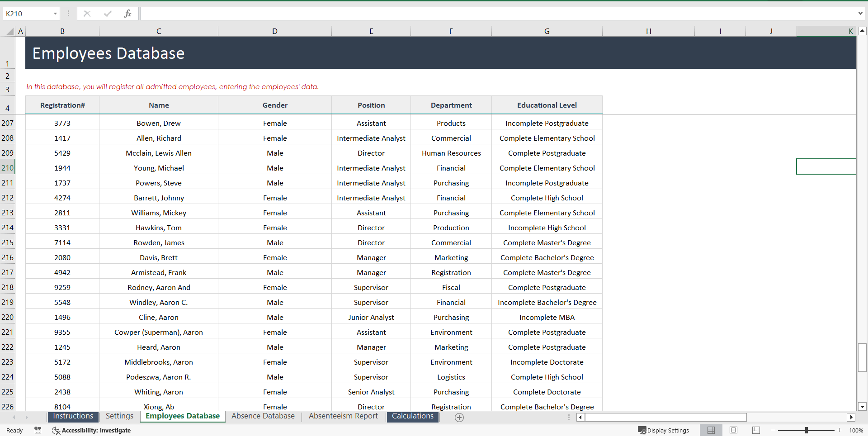868x437 pixels.
Task: Expand the formula bar chevron
Action: click(860, 14)
